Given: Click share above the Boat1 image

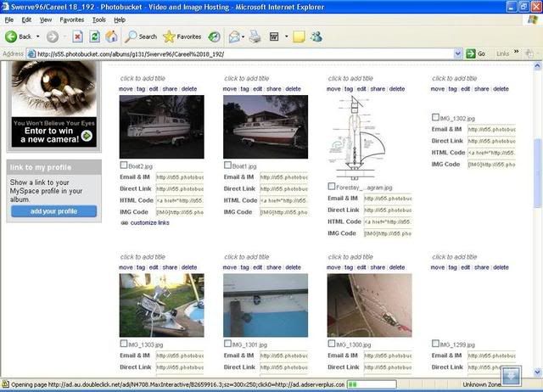Looking at the screenshot, I should click(x=273, y=89).
